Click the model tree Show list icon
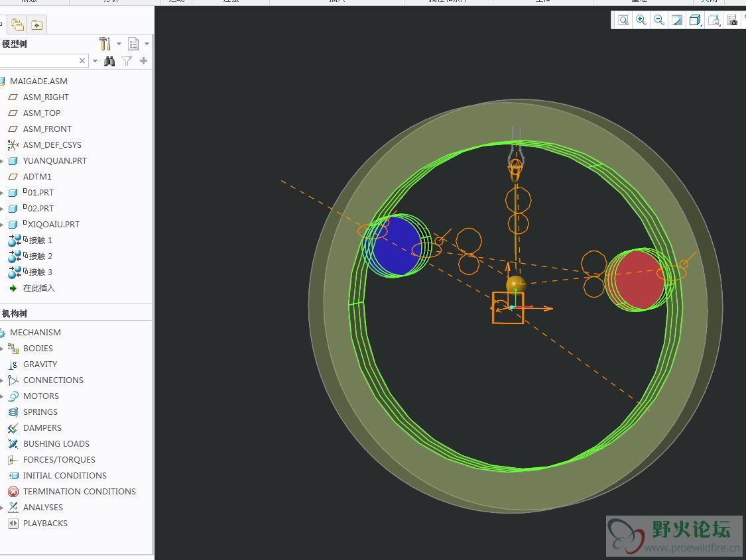 [133, 44]
